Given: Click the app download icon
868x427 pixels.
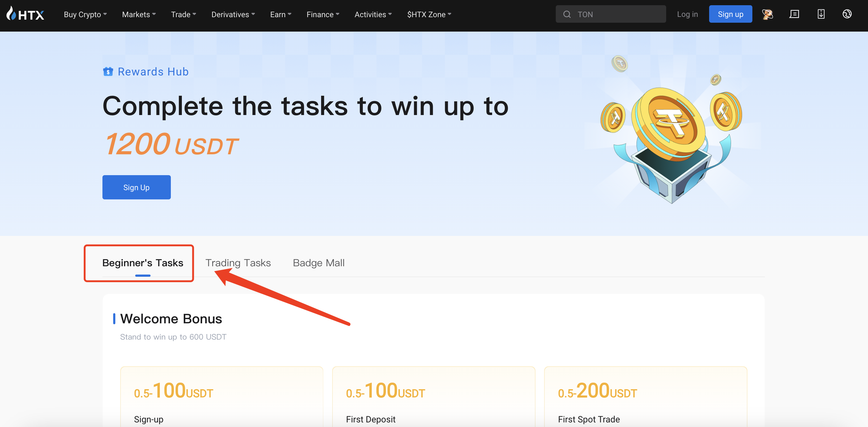Looking at the screenshot, I should 821,14.
